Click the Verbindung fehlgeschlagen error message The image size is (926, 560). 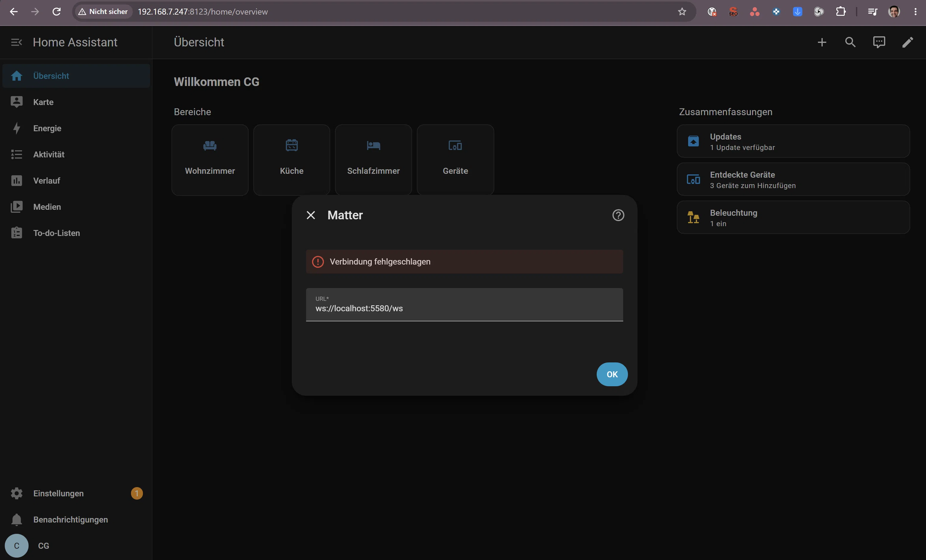(464, 262)
